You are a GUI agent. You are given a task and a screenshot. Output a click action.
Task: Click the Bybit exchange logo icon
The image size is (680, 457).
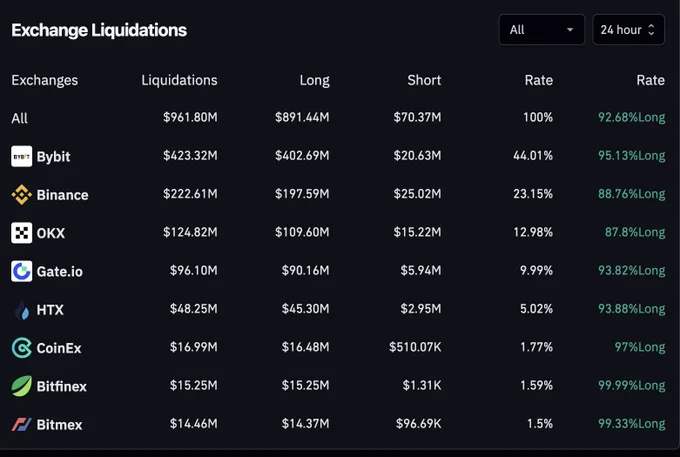pyautogui.click(x=21, y=156)
